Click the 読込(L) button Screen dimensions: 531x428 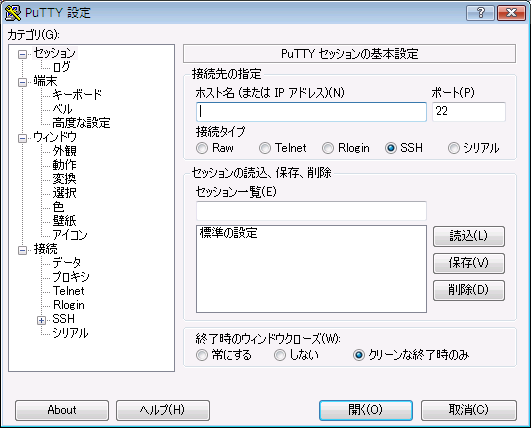pos(469,236)
